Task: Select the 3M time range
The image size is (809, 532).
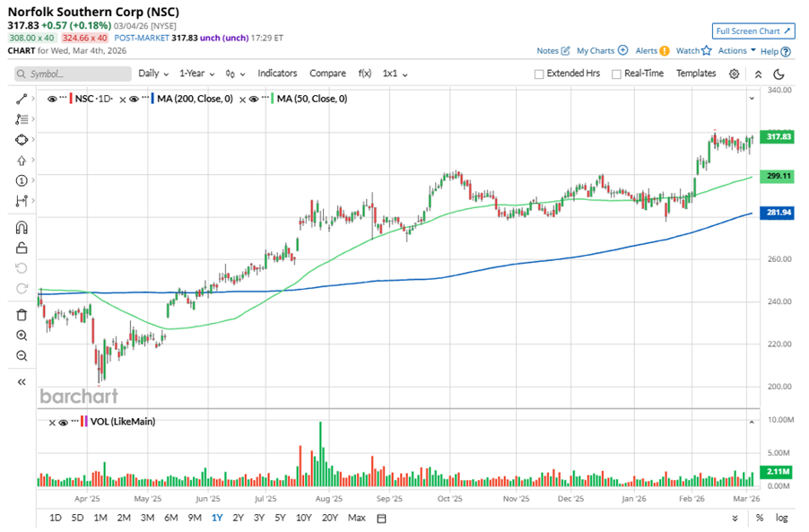Action: point(148,518)
